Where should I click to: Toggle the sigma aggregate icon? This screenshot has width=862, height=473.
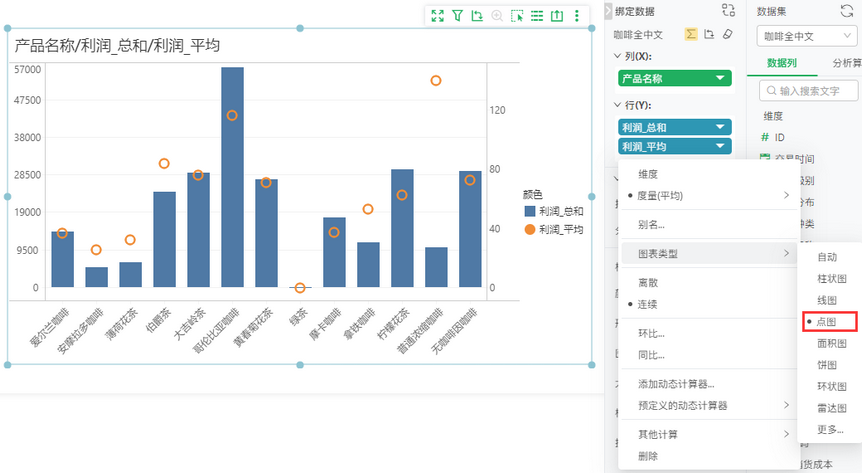pyautogui.click(x=690, y=34)
